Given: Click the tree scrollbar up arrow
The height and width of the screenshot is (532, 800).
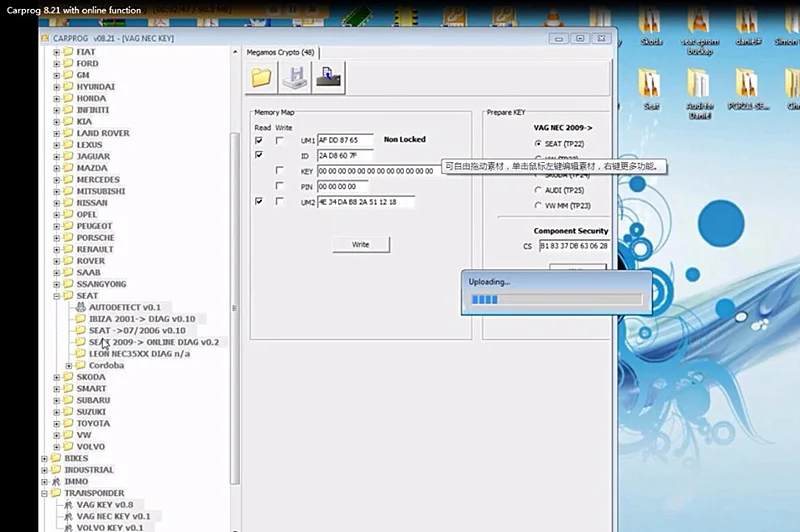Looking at the screenshot, I should coord(235,52).
